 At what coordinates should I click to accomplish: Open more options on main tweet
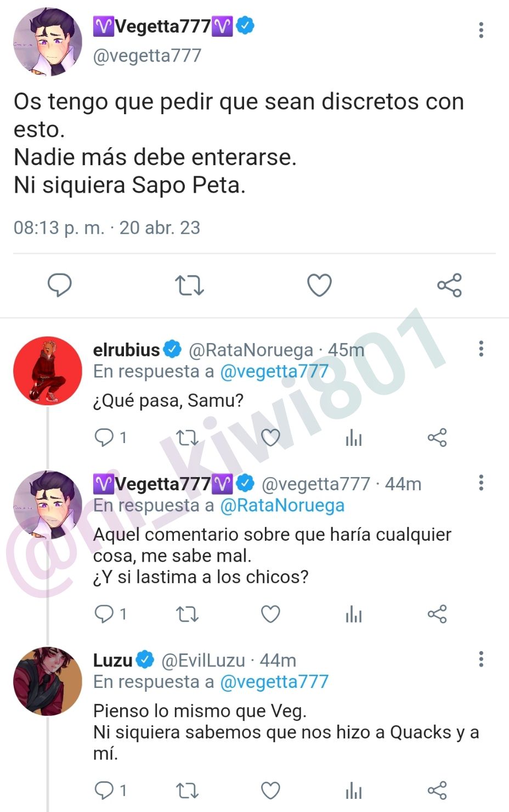point(481,30)
